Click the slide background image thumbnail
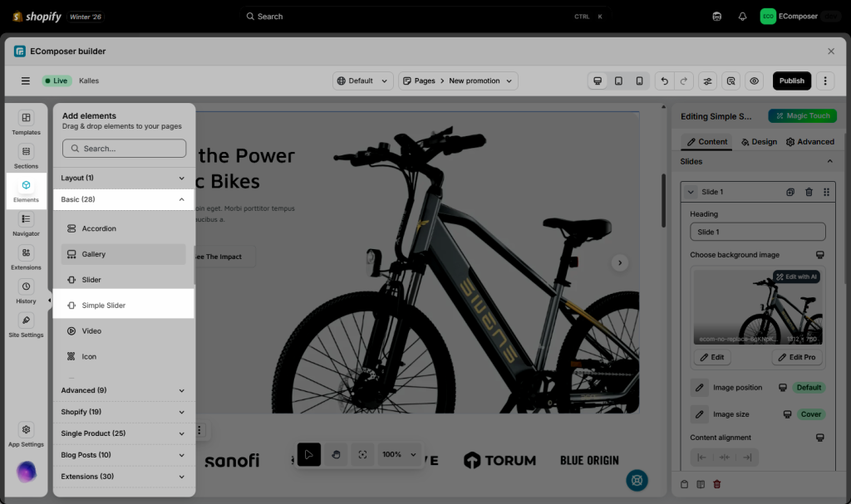 click(757, 307)
